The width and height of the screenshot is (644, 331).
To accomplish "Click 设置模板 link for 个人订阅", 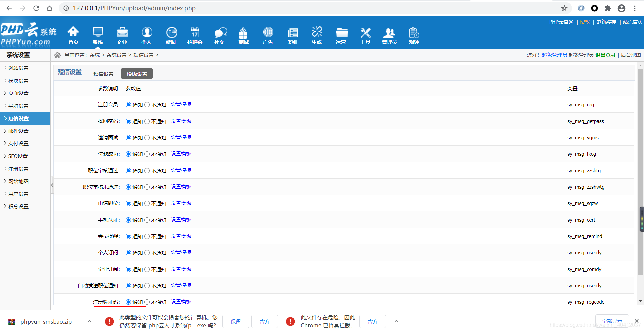I will coord(181,252).
